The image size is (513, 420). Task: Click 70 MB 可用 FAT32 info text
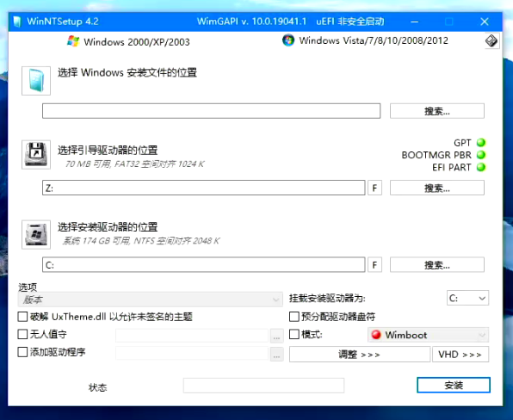pyautogui.click(x=134, y=164)
